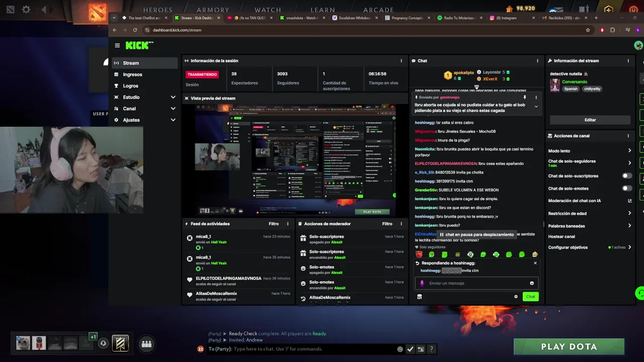Screen dimensions: 644x362
Task: Open chat settings gear icon
Action: [516, 297]
